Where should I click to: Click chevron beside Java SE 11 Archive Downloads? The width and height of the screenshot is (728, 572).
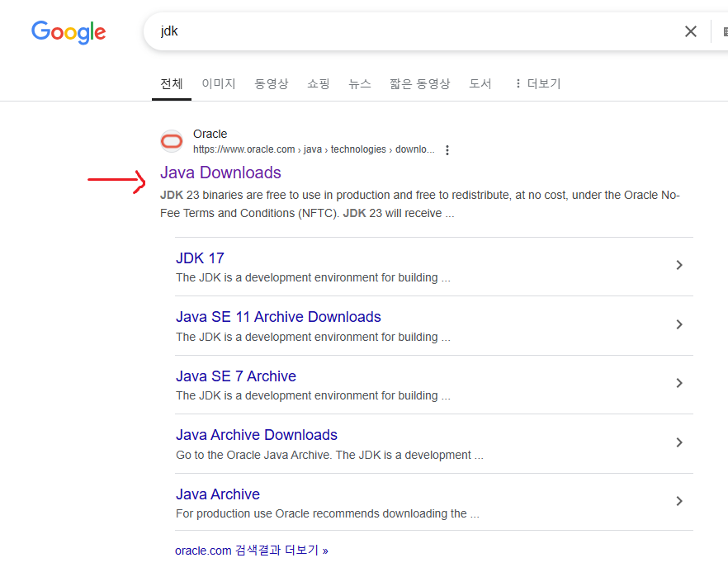click(679, 324)
